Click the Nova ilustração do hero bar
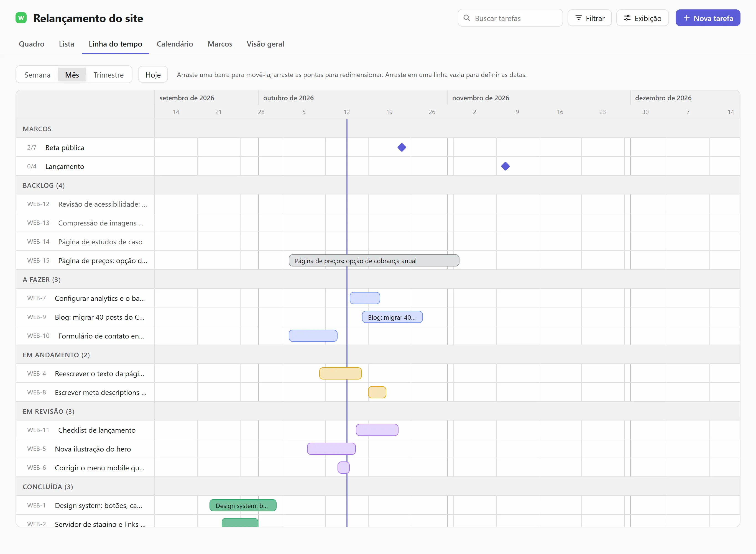Viewport: 756px width, 554px height. click(331, 449)
